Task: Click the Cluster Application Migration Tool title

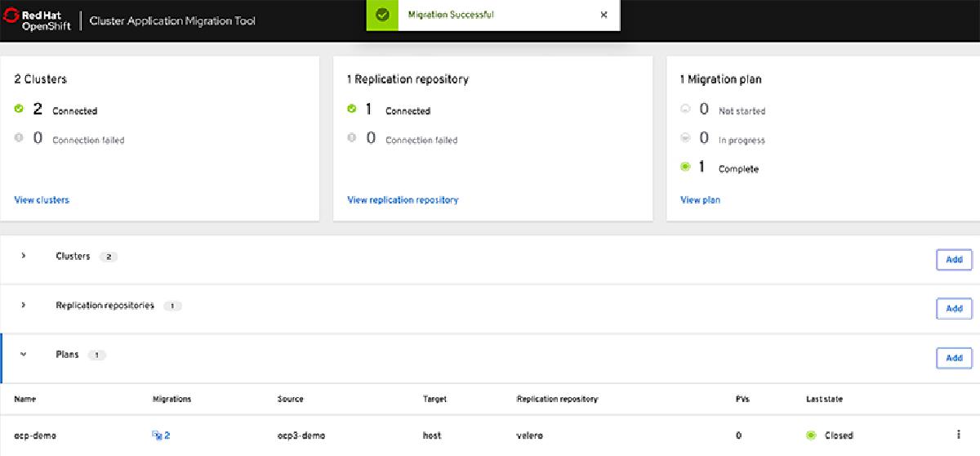Action: [x=172, y=20]
